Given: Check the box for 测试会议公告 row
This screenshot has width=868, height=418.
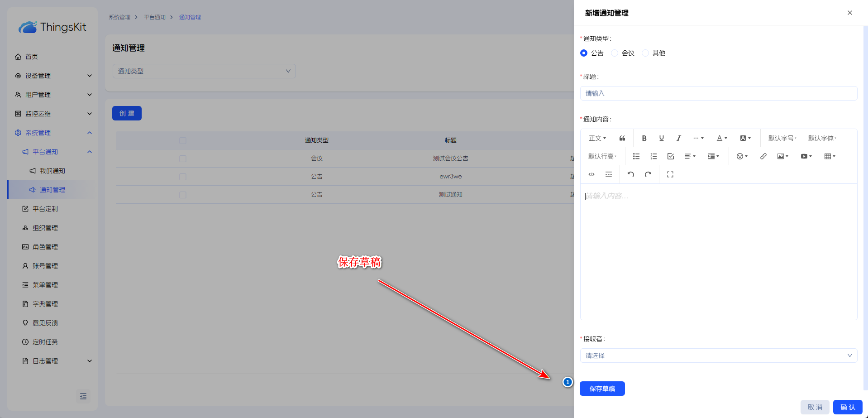Looking at the screenshot, I should point(183,159).
